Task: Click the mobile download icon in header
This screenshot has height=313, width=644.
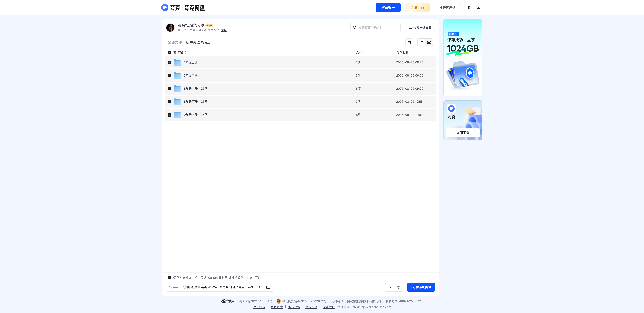Action: 470,8
